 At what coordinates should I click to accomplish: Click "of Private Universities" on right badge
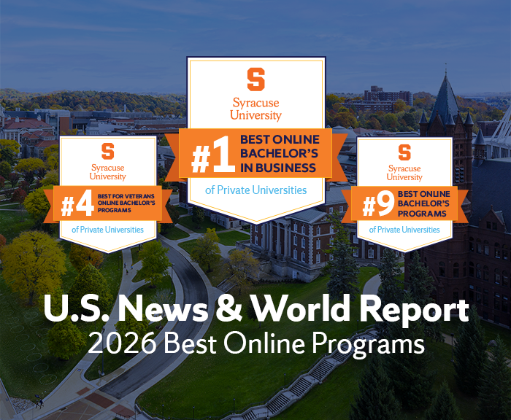click(404, 230)
